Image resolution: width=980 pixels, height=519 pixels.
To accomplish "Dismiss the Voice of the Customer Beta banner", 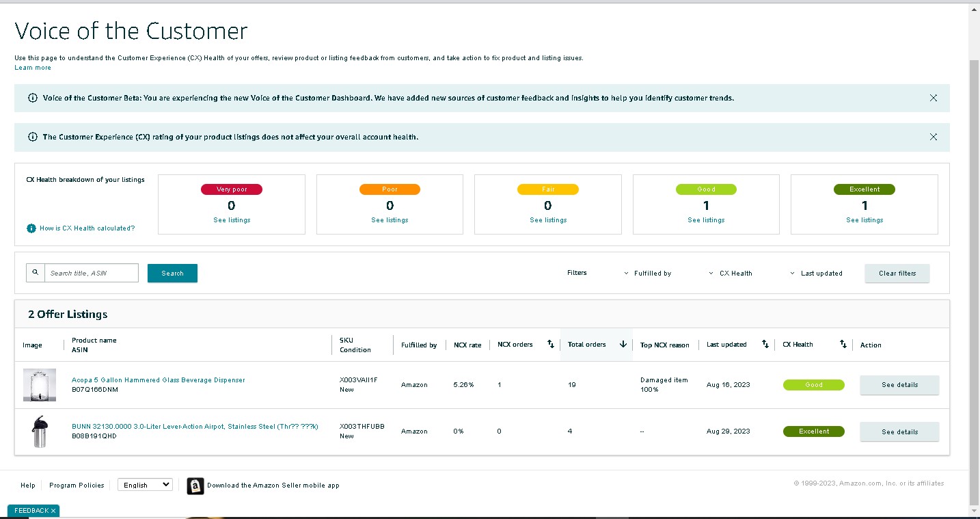I will click(x=933, y=98).
